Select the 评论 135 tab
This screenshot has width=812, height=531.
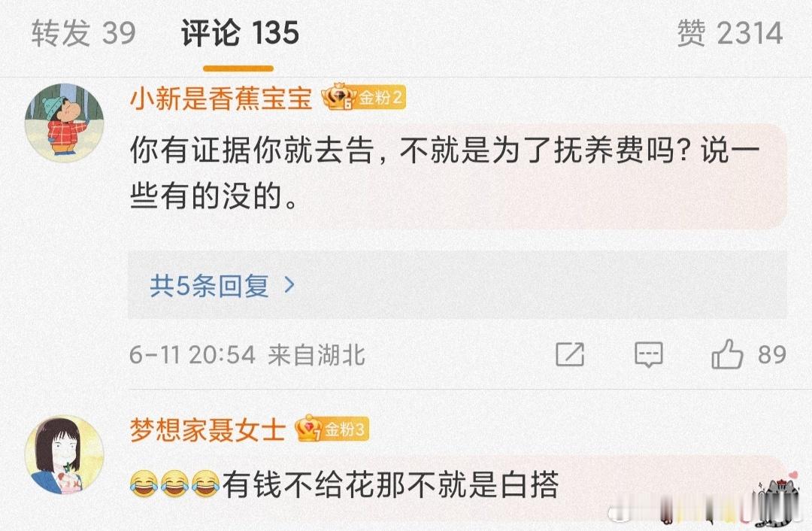240,33
